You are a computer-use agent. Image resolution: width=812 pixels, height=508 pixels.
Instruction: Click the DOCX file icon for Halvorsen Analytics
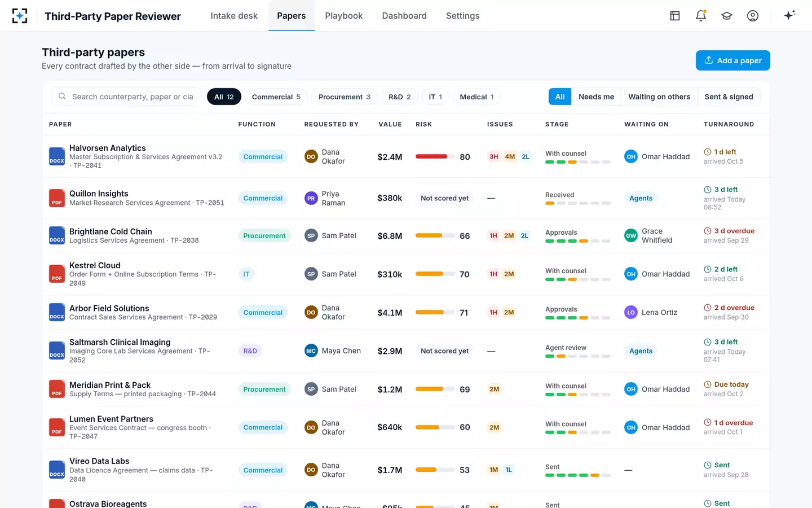click(57, 156)
